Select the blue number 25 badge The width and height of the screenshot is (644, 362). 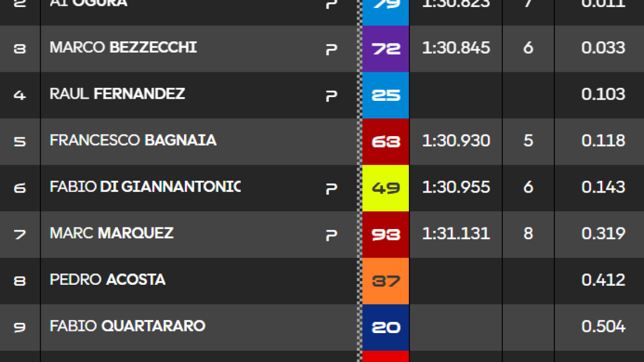[386, 95]
